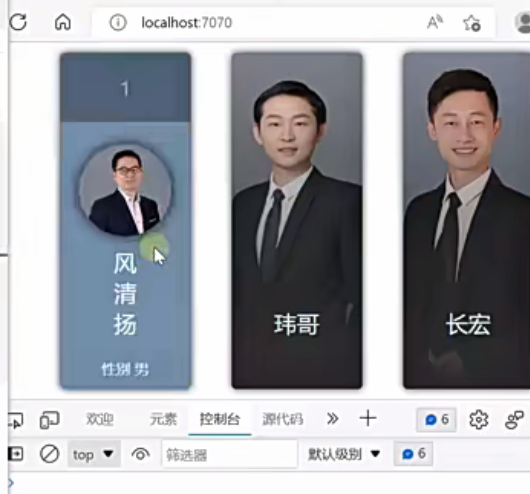Switch to the 元素 tab
530x494 pixels.
click(163, 419)
